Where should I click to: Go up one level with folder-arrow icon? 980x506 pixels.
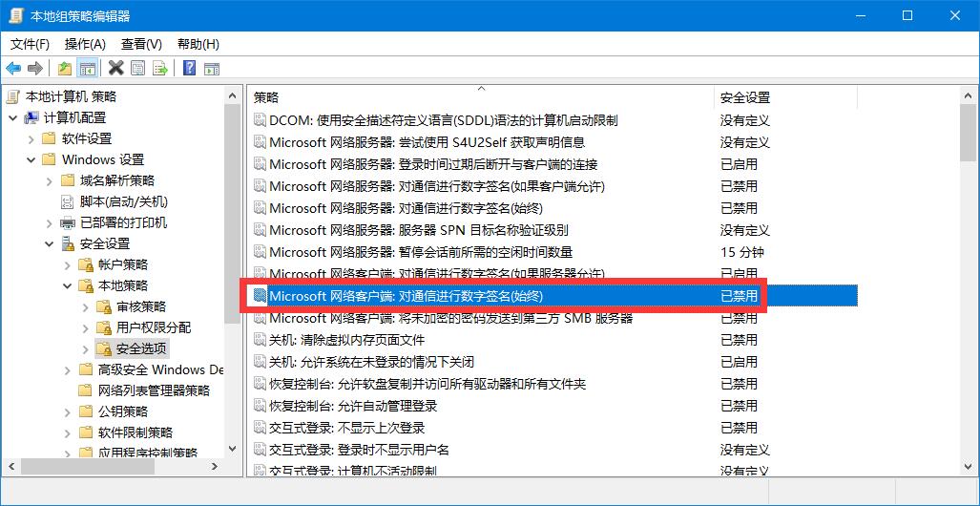64,68
